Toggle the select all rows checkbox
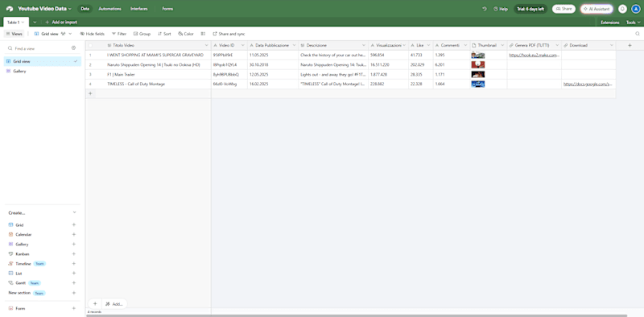The width and height of the screenshot is (644, 317). click(90, 45)
